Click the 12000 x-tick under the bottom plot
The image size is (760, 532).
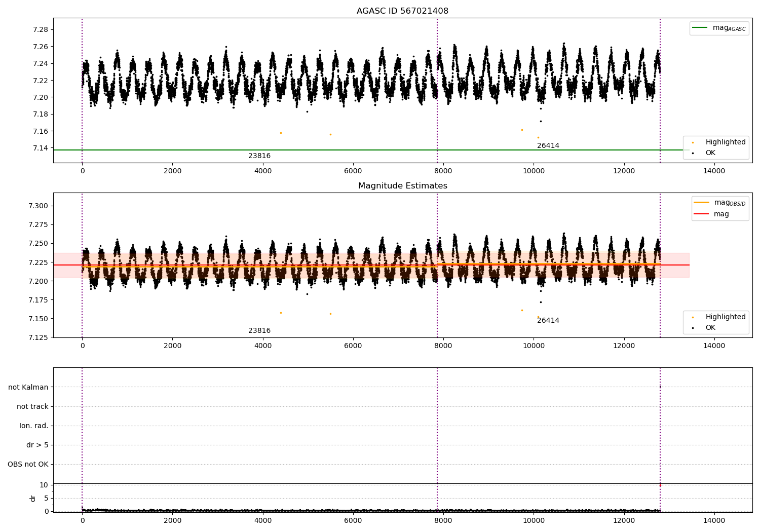(624, 521)
